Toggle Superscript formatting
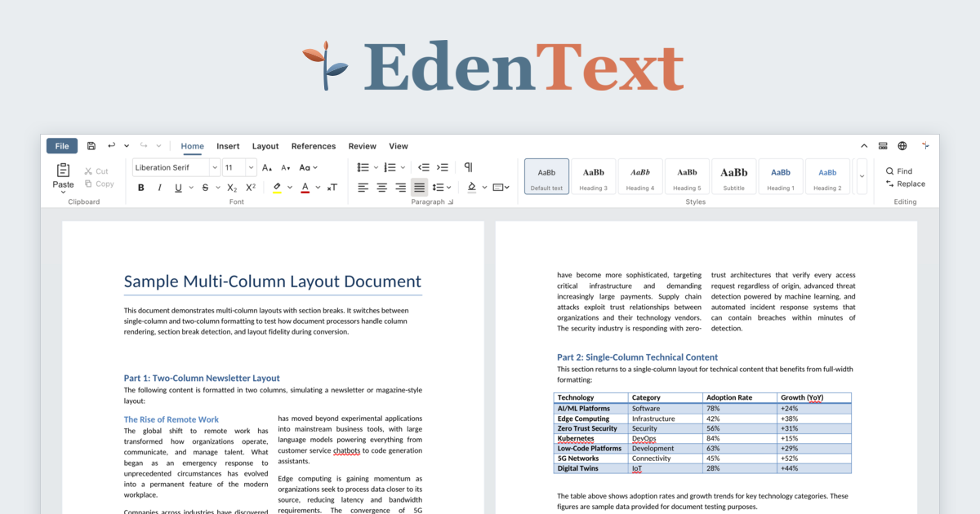The width and height of the screenshot is (980, 514). (251, 188)
